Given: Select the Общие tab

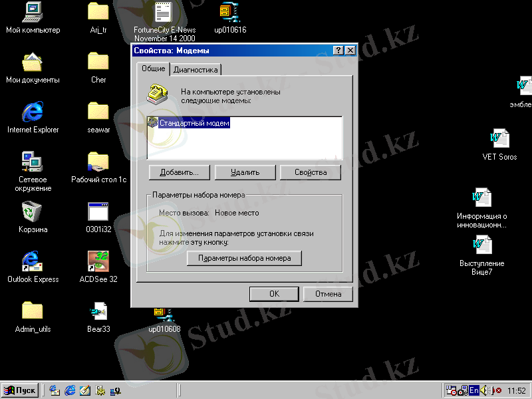Looking at the screenshot, I should point(153,69).
